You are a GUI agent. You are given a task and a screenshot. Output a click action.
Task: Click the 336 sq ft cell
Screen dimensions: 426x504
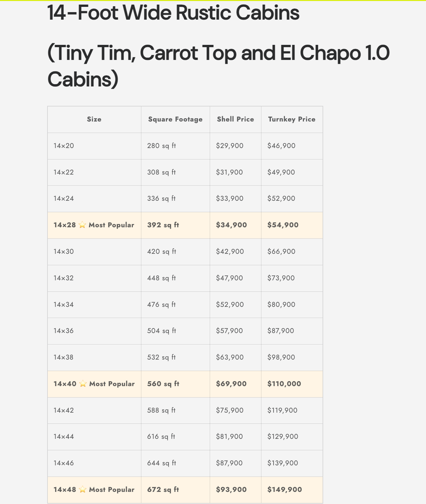click(x=161, y=198)
